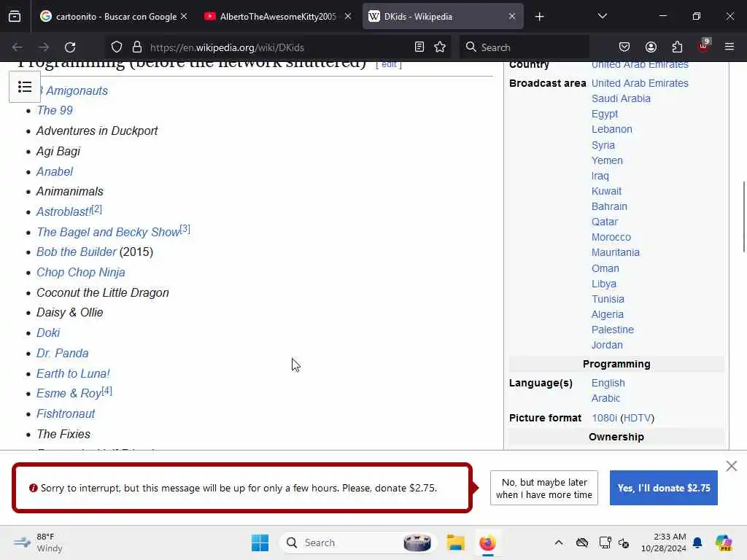
Task: Click 'No, but maybe later' button
Action: click(x=544, y=488)
